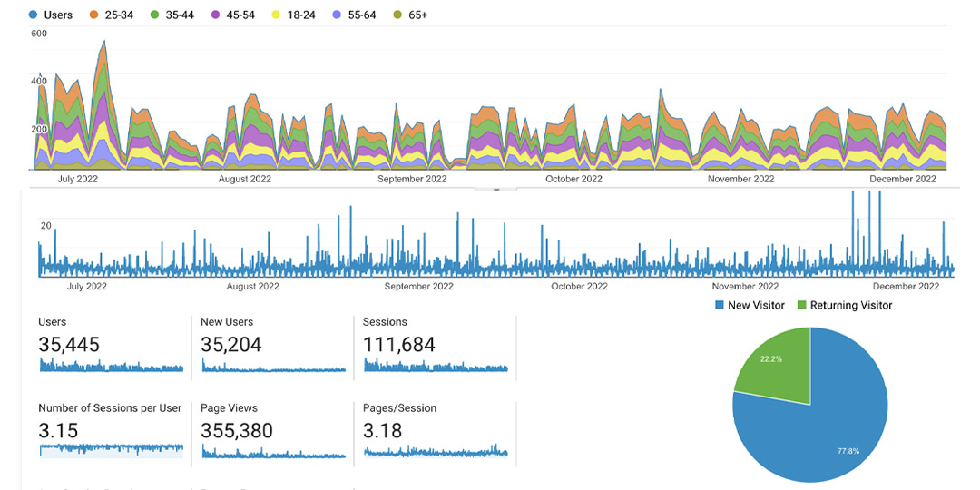Viewport: 980px width, 490px height.
Task: Select the 45-54 age legend entry
Action: [x=234, y=15]
